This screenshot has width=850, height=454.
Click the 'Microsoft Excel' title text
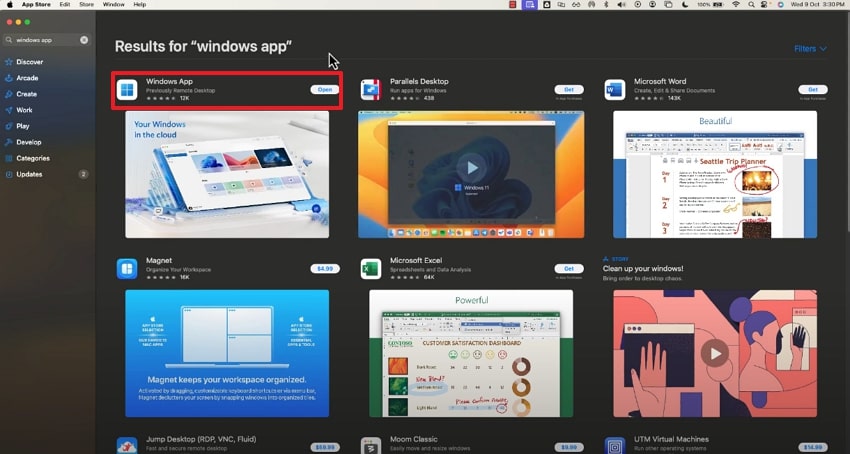pyautogui.click(x=416, y=260)
